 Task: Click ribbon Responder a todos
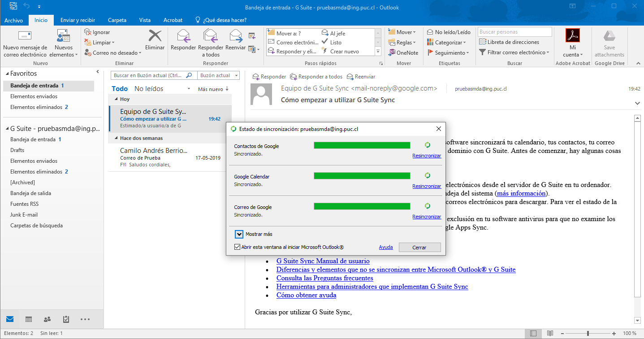(x=211, y=43)
